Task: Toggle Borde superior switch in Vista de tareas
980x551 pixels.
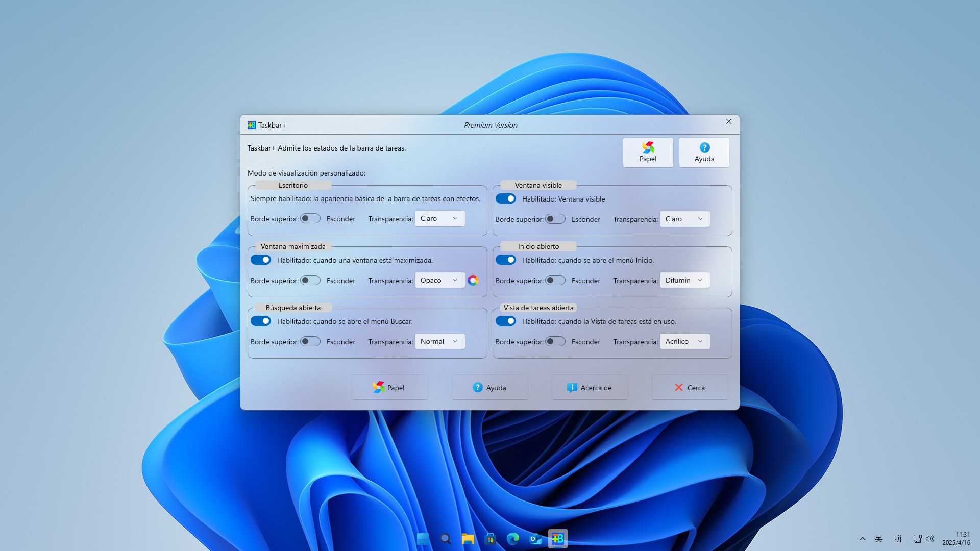Action: (555, 341)
